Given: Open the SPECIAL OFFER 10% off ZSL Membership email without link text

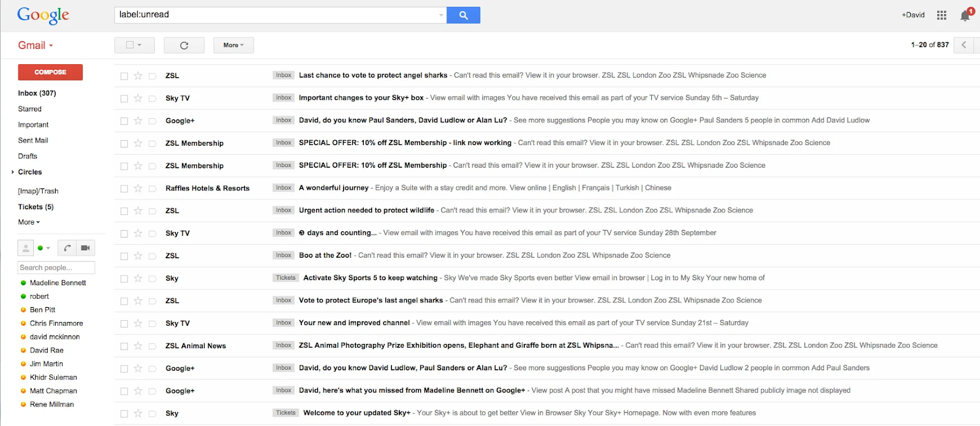Looking at the screenshot, I should [x=546, y=166].
